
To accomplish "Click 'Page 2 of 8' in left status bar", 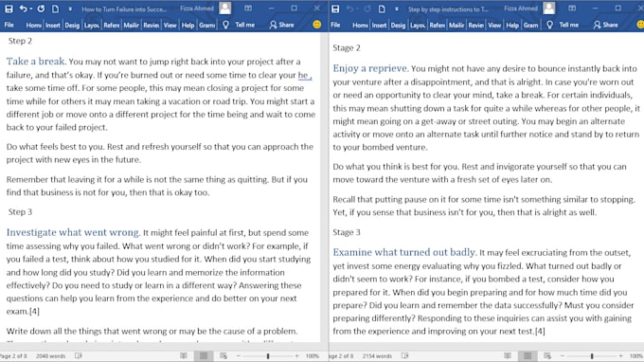I will 13,355.
